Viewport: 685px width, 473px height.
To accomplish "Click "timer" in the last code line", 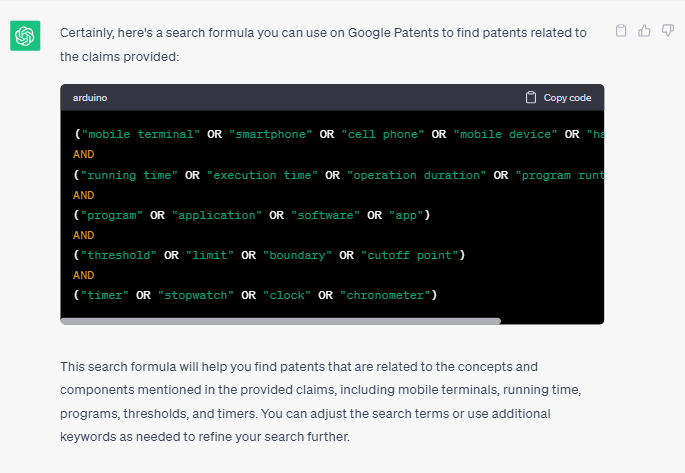I will [x=105, y=295].
